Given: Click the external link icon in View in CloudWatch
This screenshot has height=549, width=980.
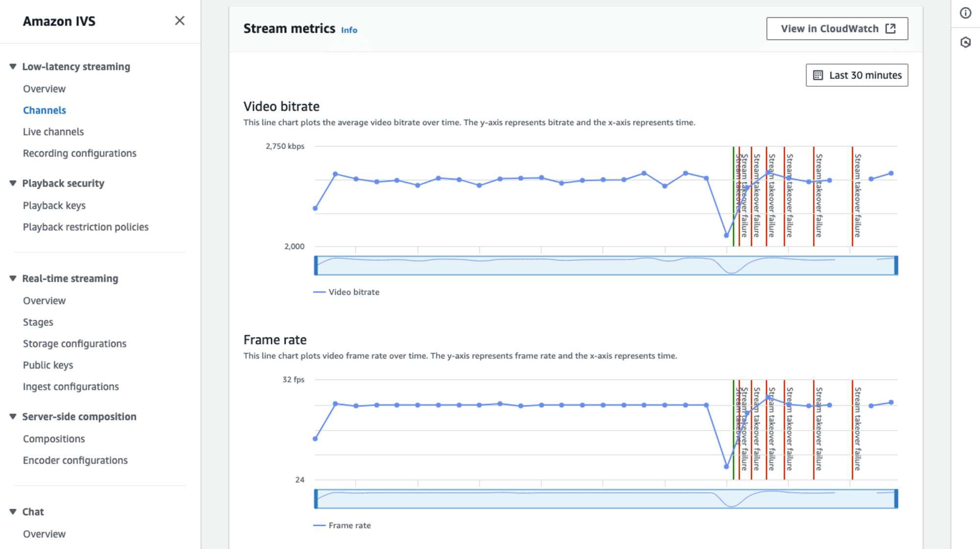Looking at the screenshot, I should coord(891,29).
